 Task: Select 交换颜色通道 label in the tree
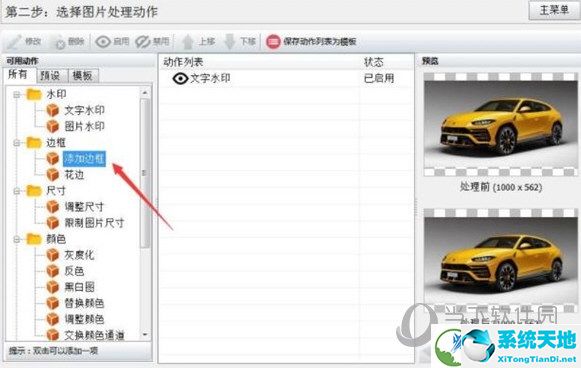pyautogui.click(x=94, y=335)
